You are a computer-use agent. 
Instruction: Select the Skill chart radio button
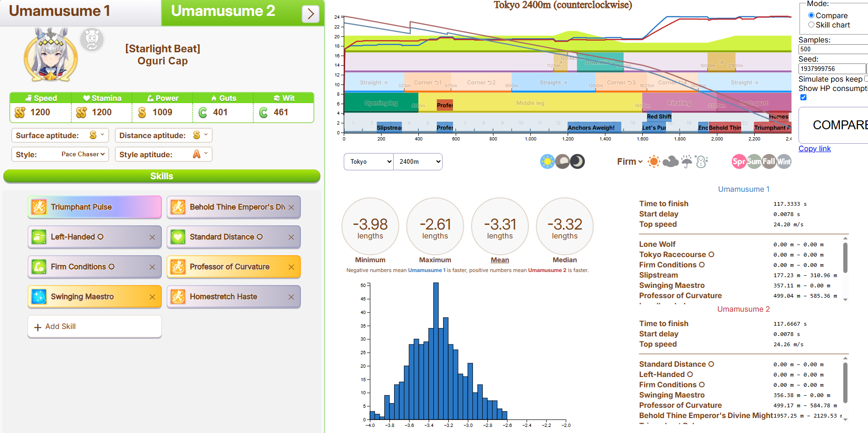[x=811, y=25]
